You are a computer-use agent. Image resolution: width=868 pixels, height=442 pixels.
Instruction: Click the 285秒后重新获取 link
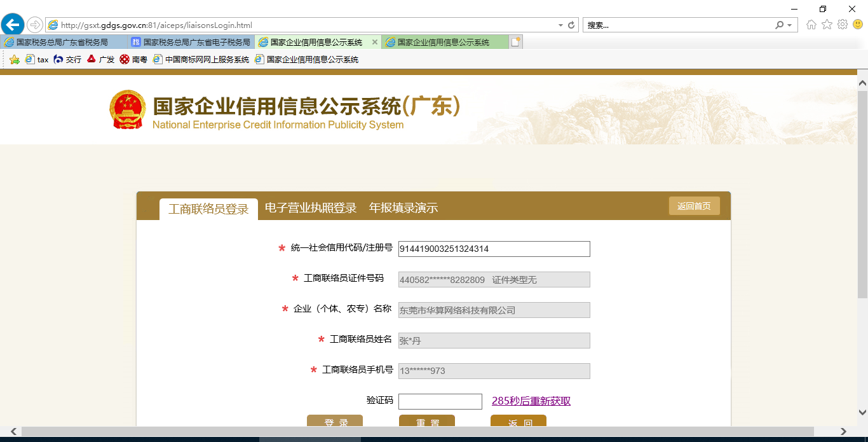point(531,401)
